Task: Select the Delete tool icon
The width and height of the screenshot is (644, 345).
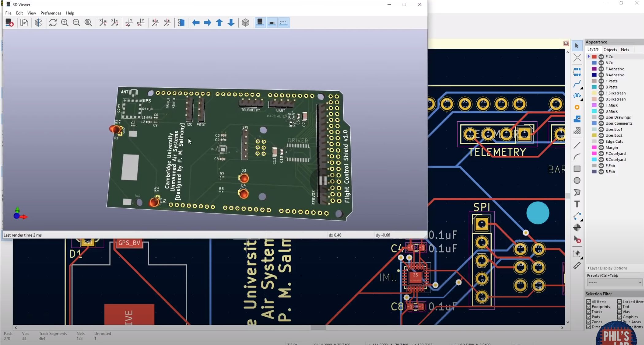Action: 577,240
